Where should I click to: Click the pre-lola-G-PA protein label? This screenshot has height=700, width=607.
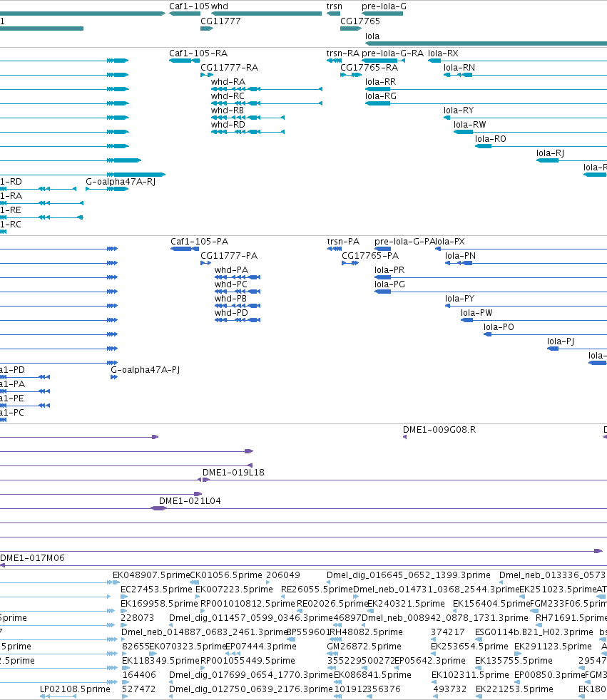[404, 242]
